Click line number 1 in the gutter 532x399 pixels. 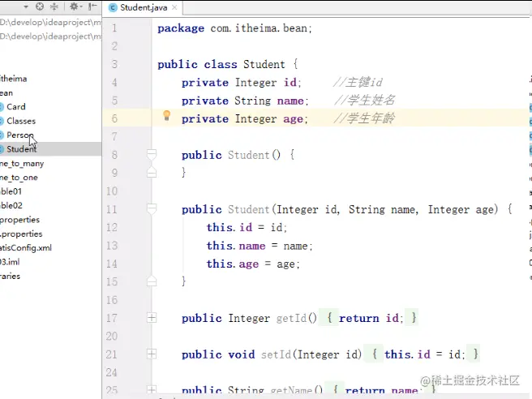coord(114,28)
